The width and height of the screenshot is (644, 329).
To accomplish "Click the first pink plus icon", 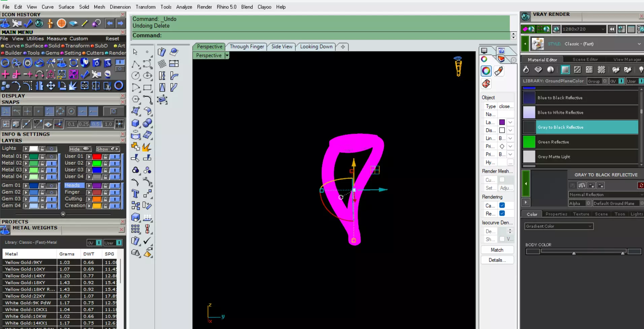I will (5, 74).
